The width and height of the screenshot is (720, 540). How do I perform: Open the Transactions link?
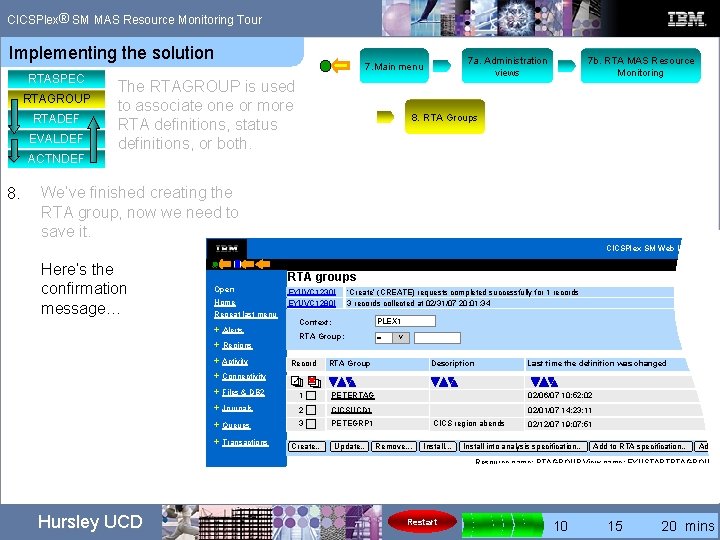point(245,442)
